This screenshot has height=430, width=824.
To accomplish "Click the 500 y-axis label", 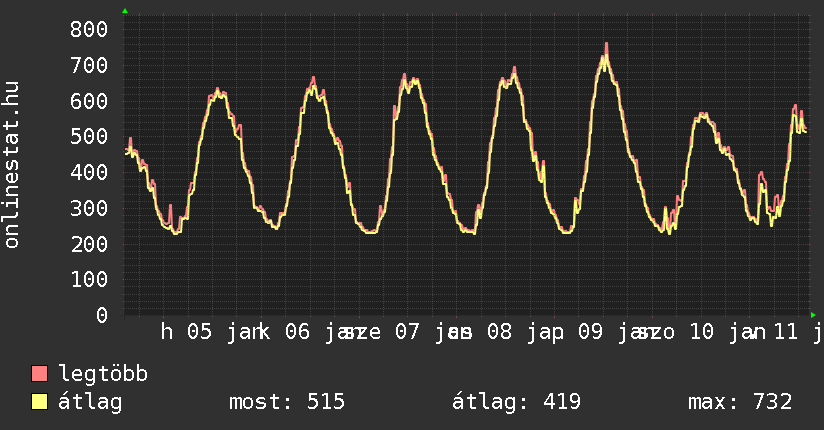I will pyautogui.click(x=88, y=136).
